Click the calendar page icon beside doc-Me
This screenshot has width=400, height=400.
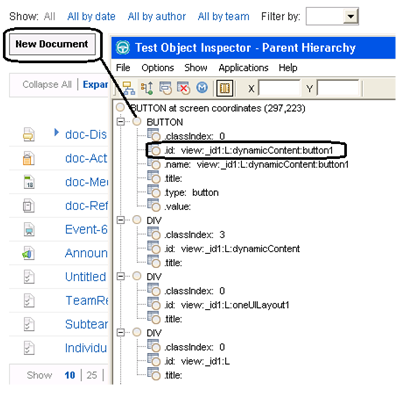click(29, 182)
